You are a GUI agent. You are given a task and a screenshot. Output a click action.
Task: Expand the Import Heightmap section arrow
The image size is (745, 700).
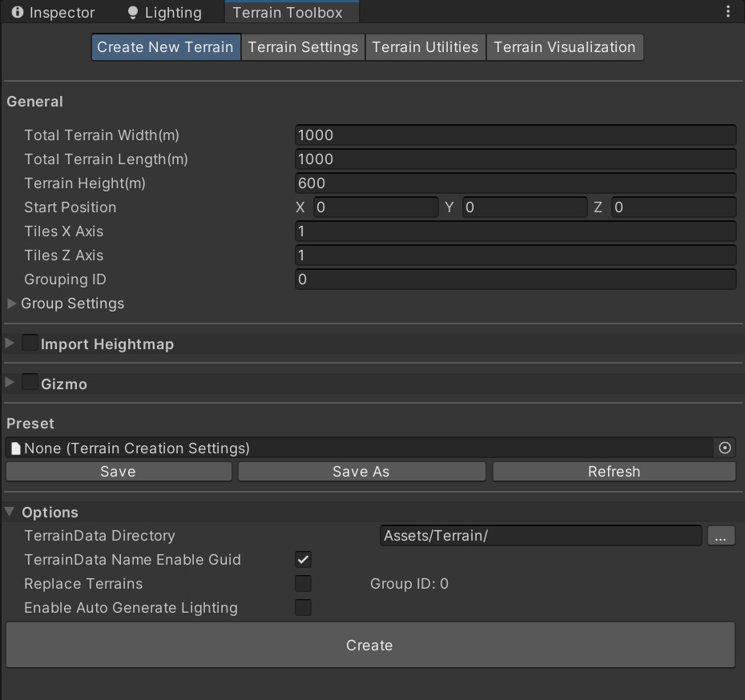click(10, 343)
